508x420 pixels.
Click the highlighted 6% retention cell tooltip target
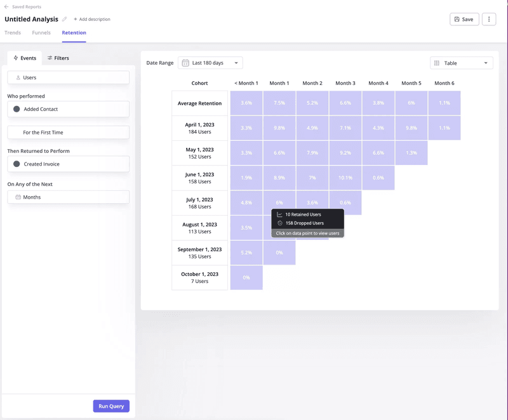click(279, 203)
